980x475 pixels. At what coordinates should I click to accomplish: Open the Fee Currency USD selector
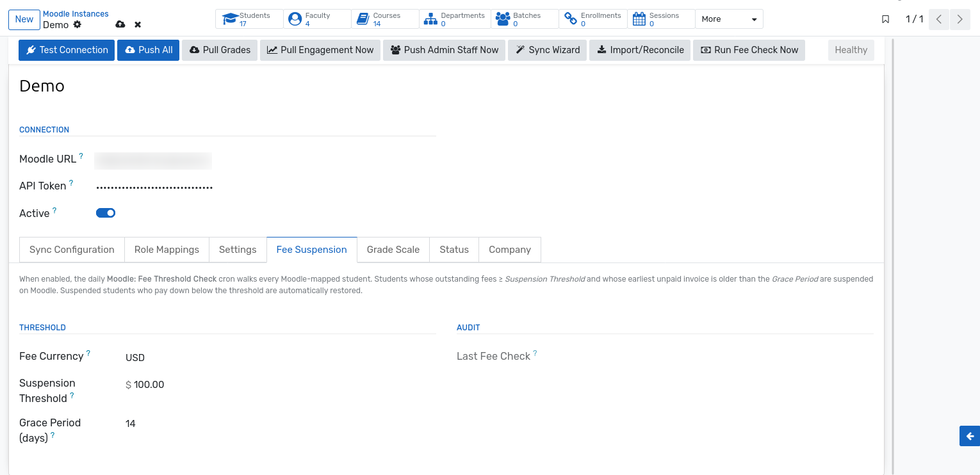click(281, 358)
